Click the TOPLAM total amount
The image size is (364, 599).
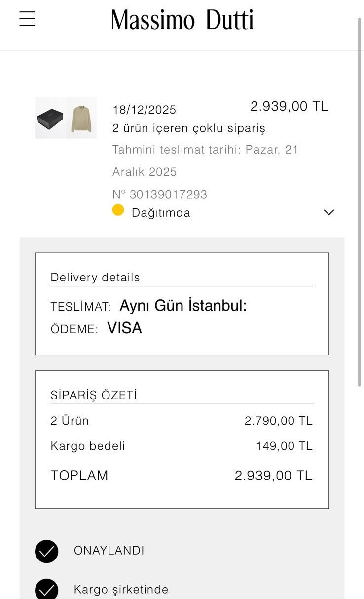coord(273,476)
